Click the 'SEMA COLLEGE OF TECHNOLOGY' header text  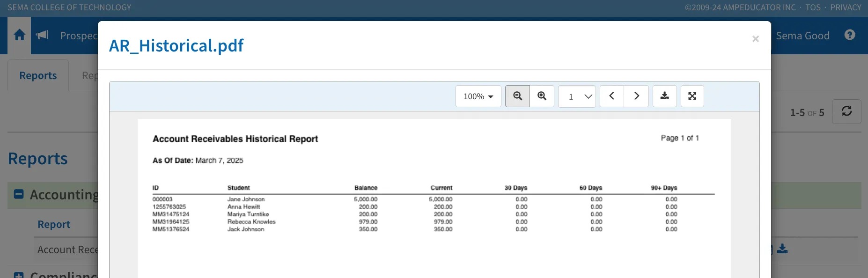pyautogui.click(x=69, y=7)
